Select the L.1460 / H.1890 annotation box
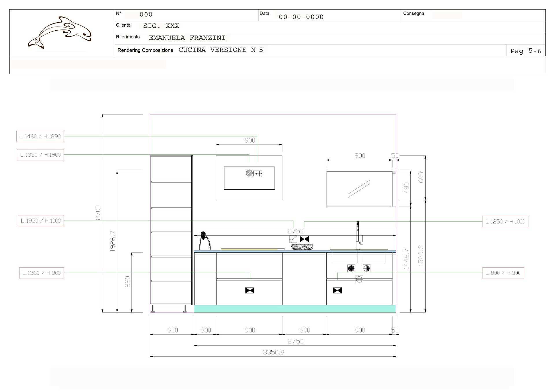The image size is (555, 392). (x=40, y=136)
